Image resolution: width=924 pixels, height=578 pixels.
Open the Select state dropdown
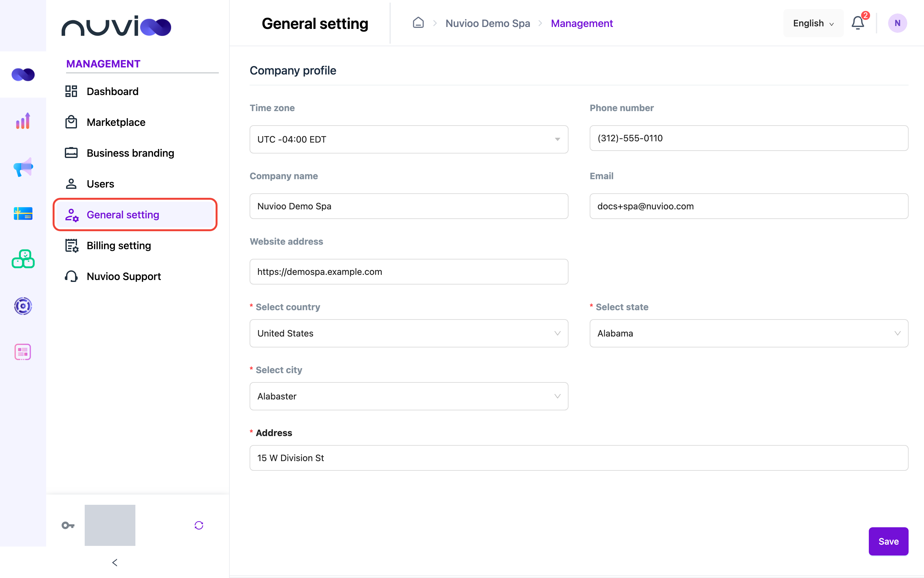749,333
